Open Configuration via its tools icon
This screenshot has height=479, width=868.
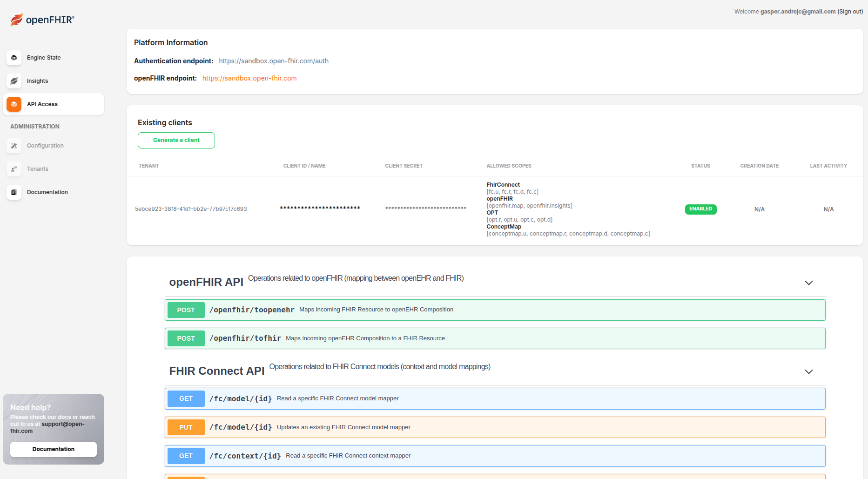pos(14,146)
